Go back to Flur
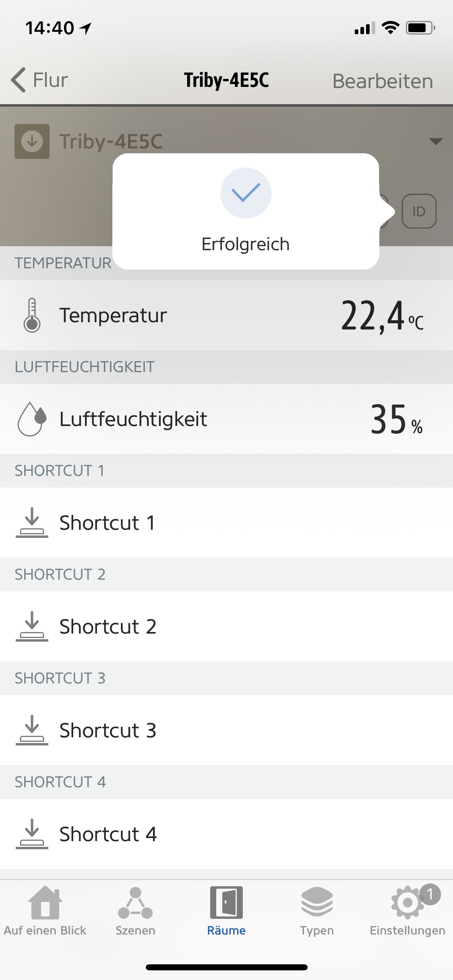The image size is (453, 980). pos(39,80)
